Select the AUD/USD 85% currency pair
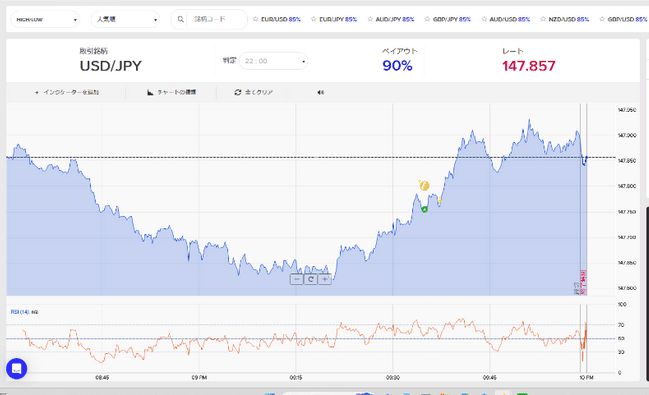 (510, 19)
